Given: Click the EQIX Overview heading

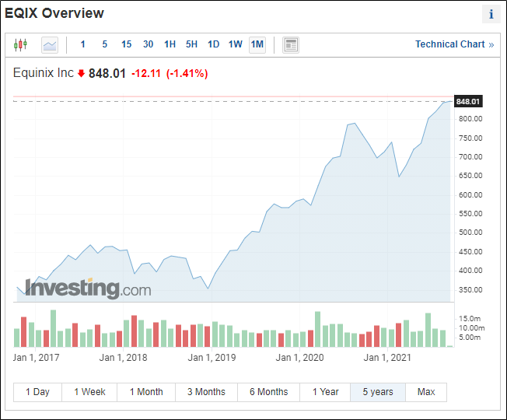Looking at the screenshot, I should 54,13.
